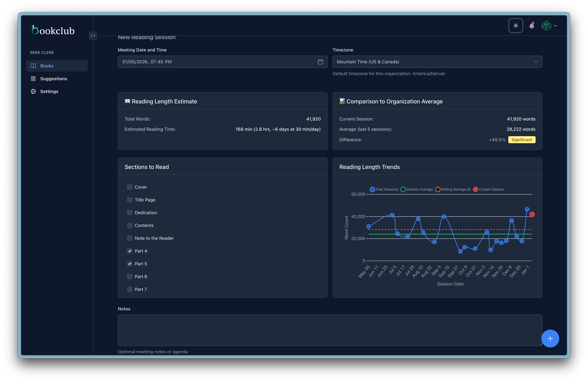Viewport: 588px width, 382px height.
Task: Uncheck the Part 4 section
Action: tap(130, 251)
